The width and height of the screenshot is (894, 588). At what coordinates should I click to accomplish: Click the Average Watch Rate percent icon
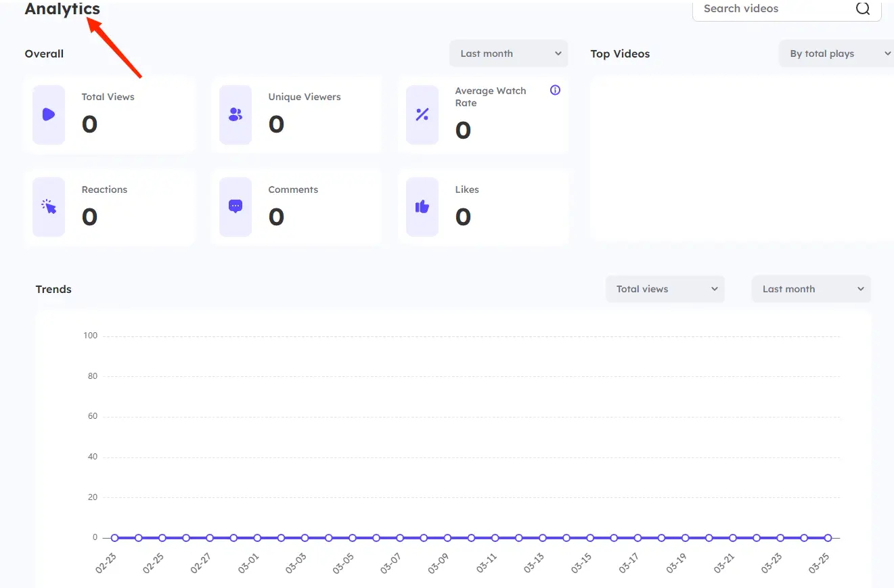(422, 114)
